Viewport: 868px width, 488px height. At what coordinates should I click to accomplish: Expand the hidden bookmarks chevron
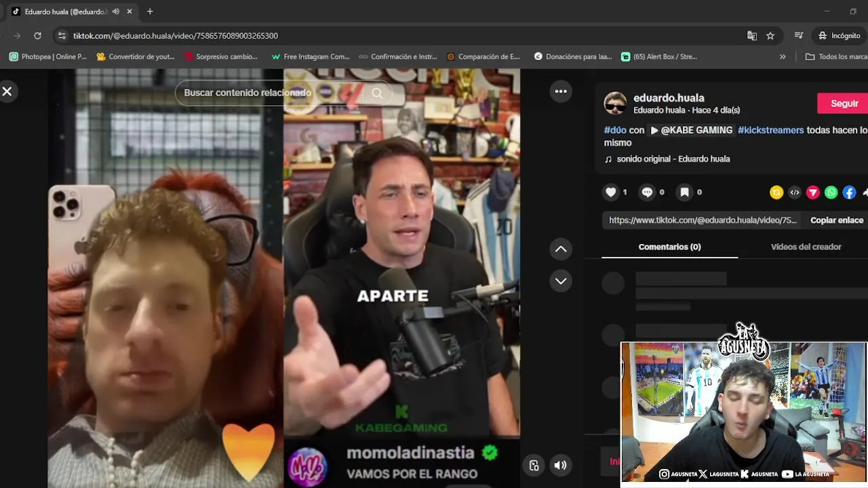click(783, 57)
